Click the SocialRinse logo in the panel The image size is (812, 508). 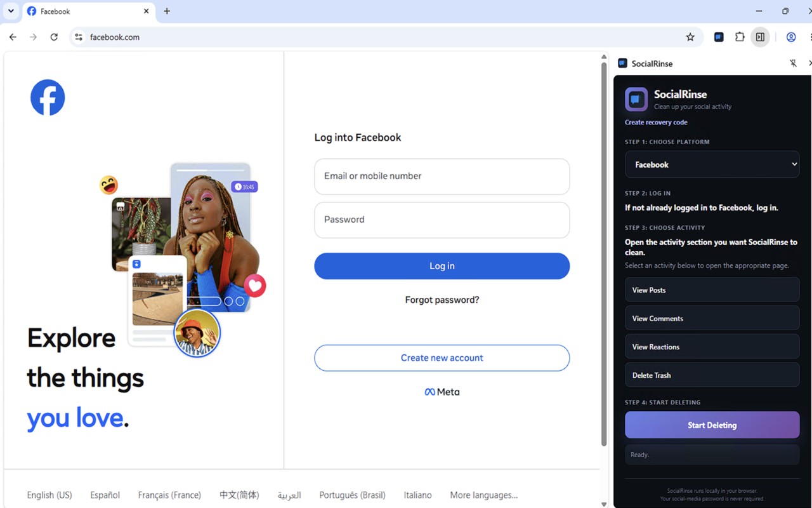(636, 100)
